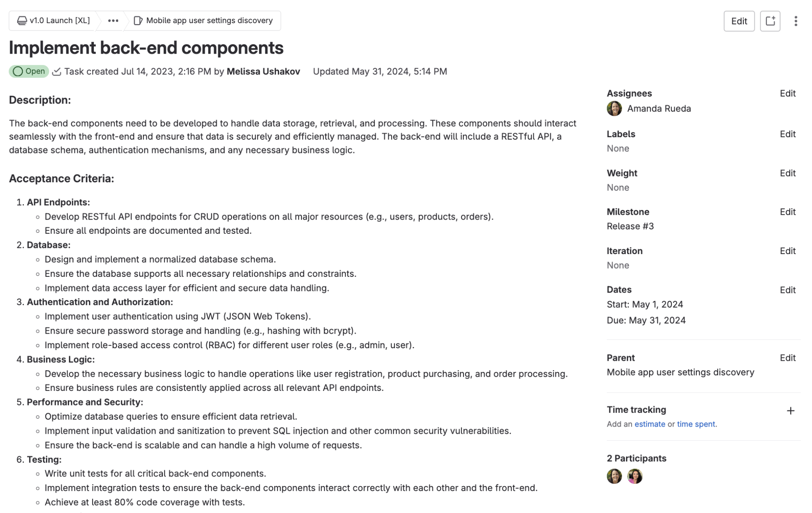Select the v1.0 Launch [XL] tab
This screenshot has height=513, width=812.
coord(53,20)
